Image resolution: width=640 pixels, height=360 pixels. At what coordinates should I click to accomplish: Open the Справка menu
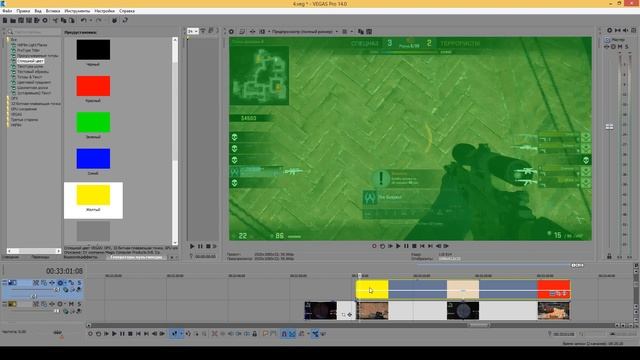tap(127, 11)
